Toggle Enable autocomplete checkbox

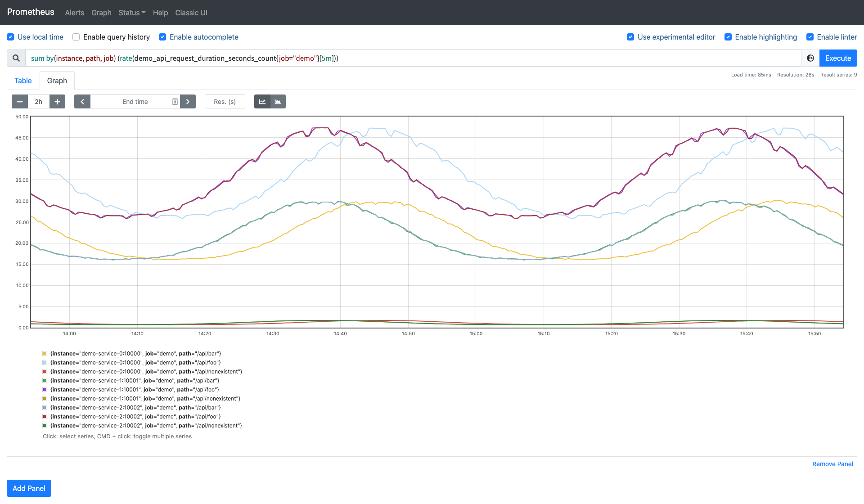[162, 37]
